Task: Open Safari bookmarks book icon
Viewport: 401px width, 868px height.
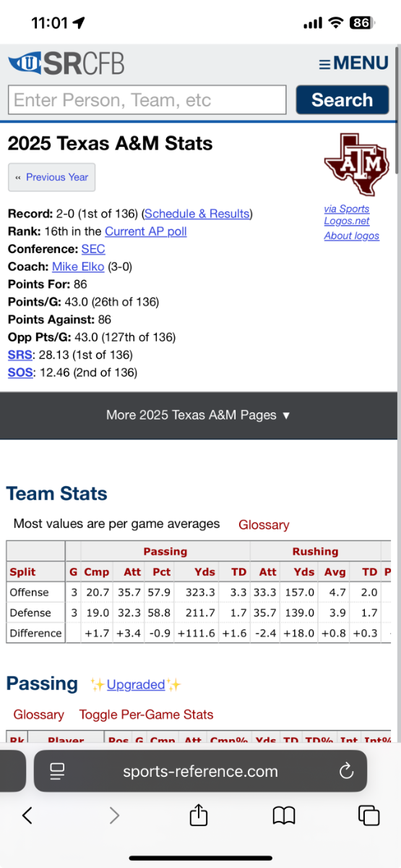Action: click(284, 817)
